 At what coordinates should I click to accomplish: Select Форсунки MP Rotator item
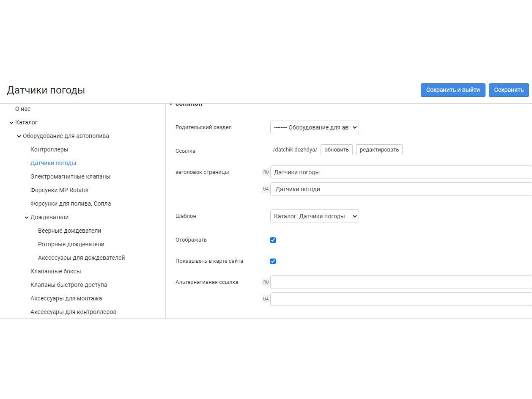(60, 190)
